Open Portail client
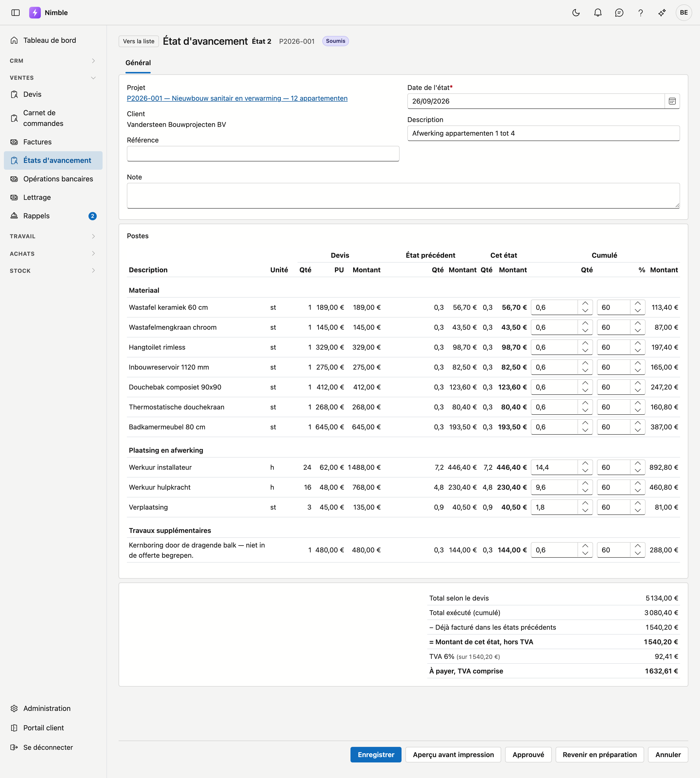The width and height of the screenshot is (700, 778). coord(53,728)
